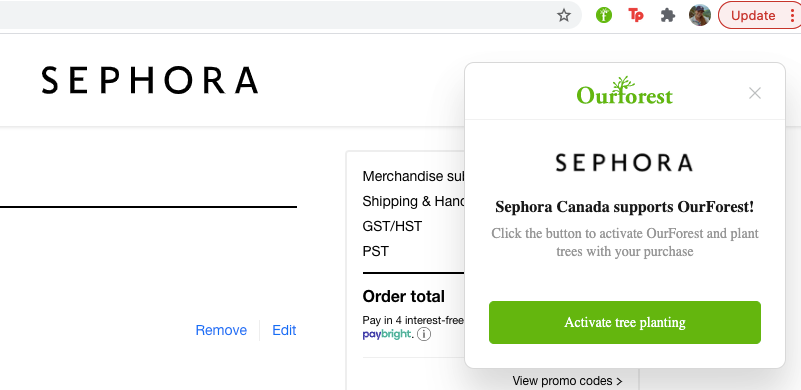
Task: Open Chrome's three-dot menu
Action: [x=792, y=15]
